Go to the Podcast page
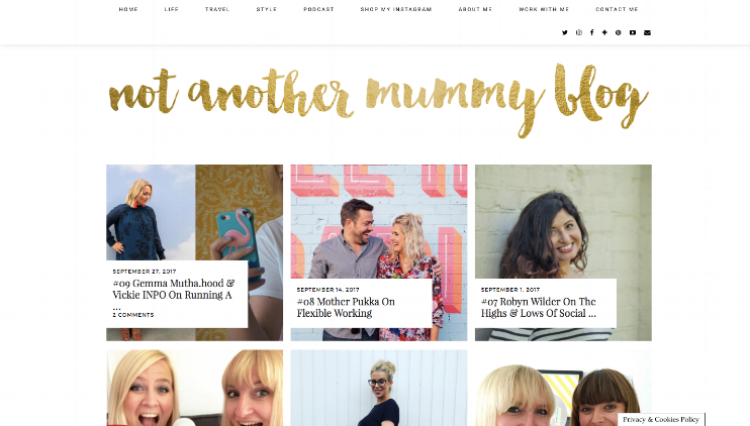Viewport: 750px width, 426px height. pyautogui.click(x=319, y=9)
